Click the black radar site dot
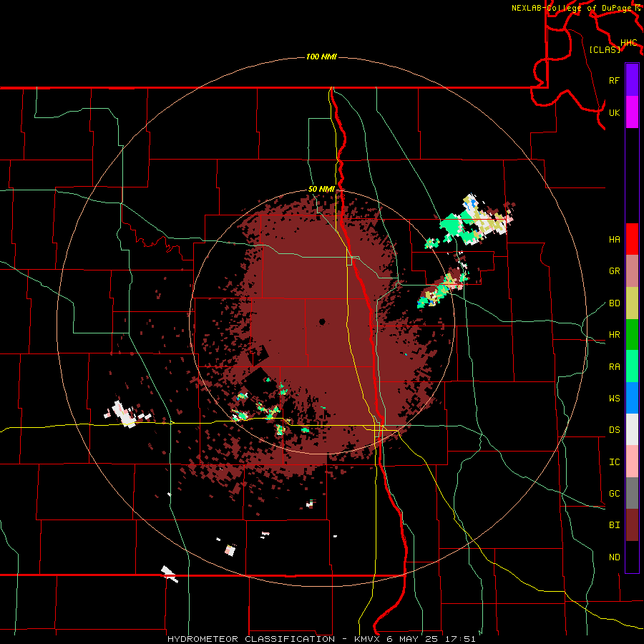 [322, 321]
